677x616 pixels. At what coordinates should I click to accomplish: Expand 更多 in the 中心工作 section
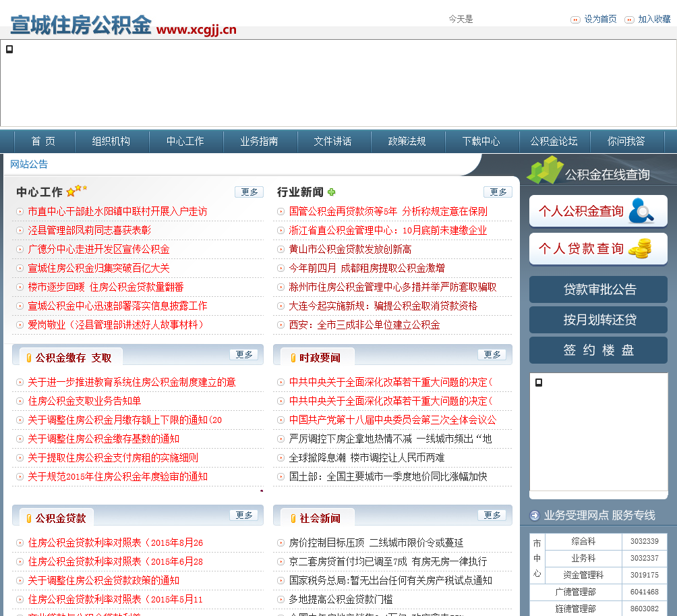(x=249, y=192)
